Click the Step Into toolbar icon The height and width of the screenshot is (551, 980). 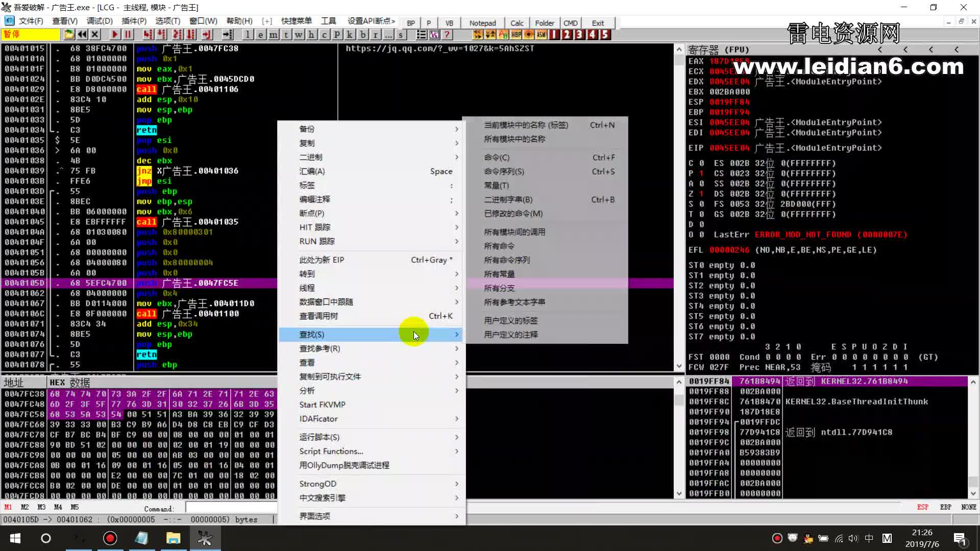(x=148, y=34)
